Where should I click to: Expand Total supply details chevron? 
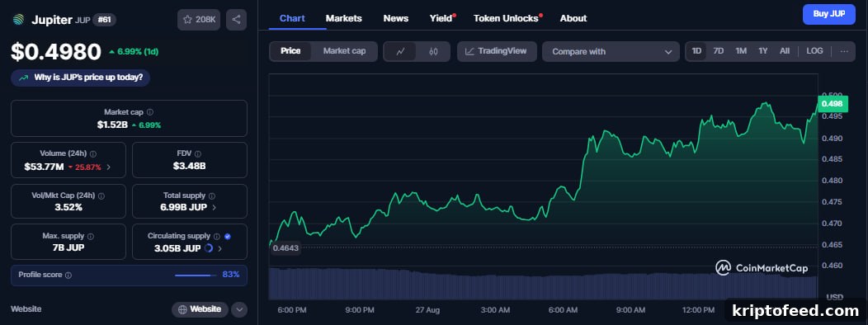point(215,207)
